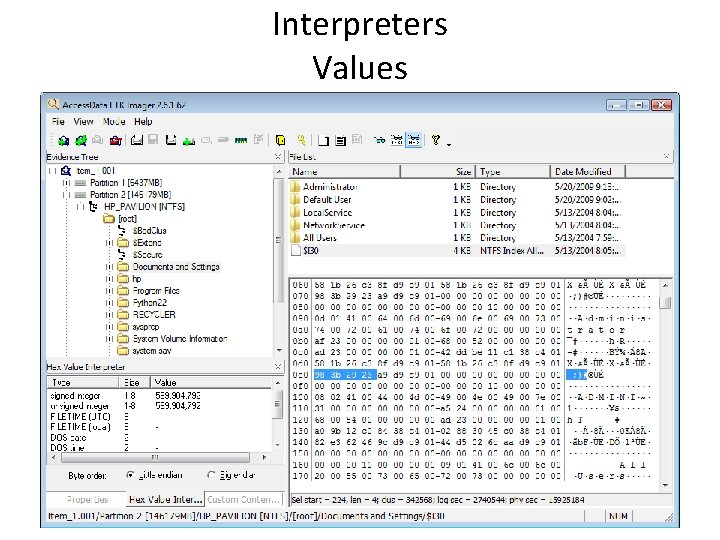Viewport: 720px width, 540px height.
Task: Select the [root] folder in evidence tree
Action: click(121, 219)
